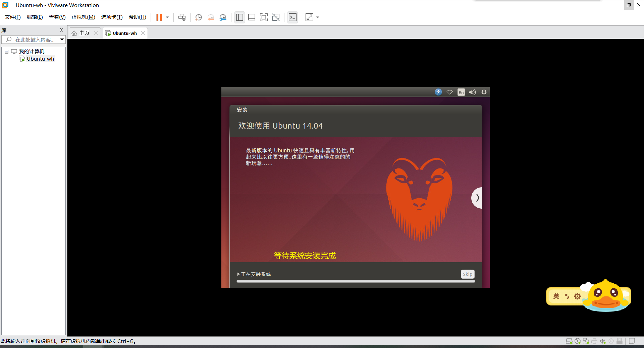The height and width of the screenshot is (348, 644).
Task: Open the 帮助(H) menu
Action: (x=138, y=17)
